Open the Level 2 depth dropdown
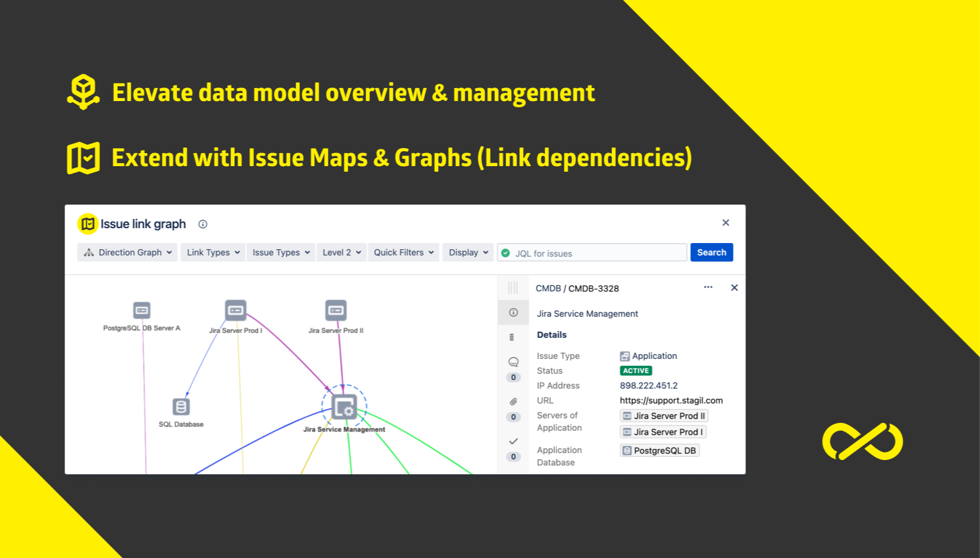 coord(342,252)
